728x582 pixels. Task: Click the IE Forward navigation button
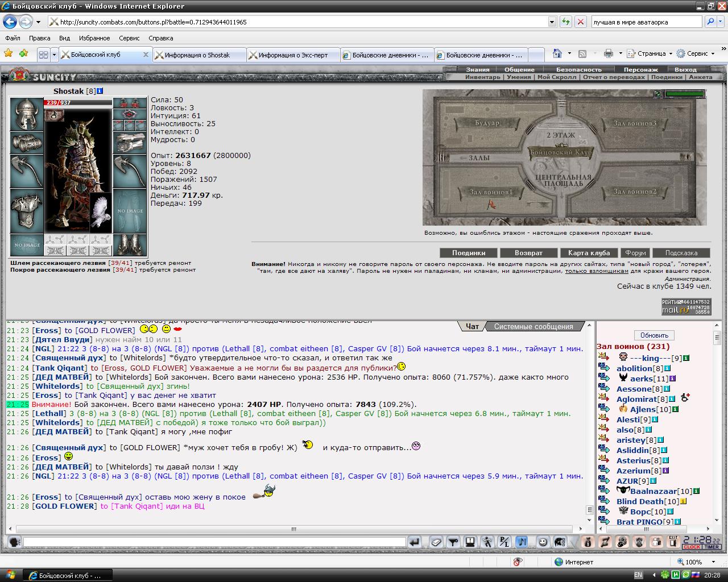point(26,22)
